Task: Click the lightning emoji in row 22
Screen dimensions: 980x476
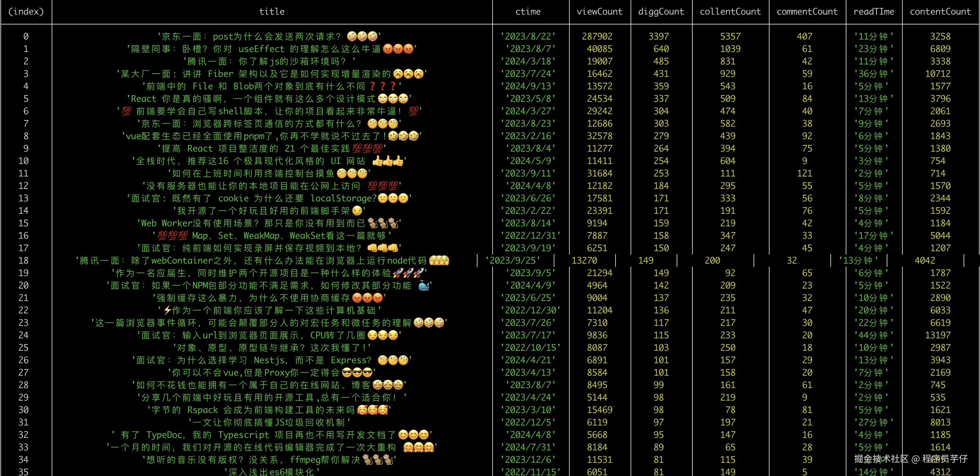Action: (x=167, y=310)
